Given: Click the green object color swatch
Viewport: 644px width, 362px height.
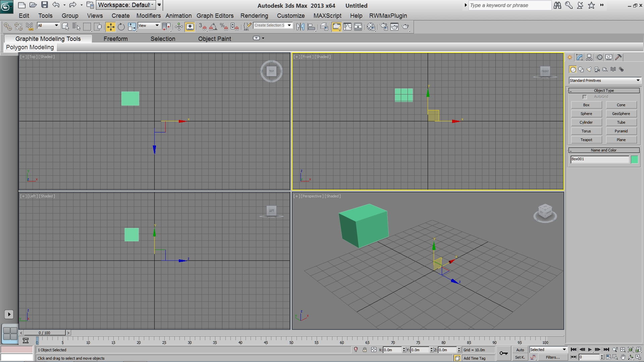Looking at the screenshot, I should click(x=634, y=160).
